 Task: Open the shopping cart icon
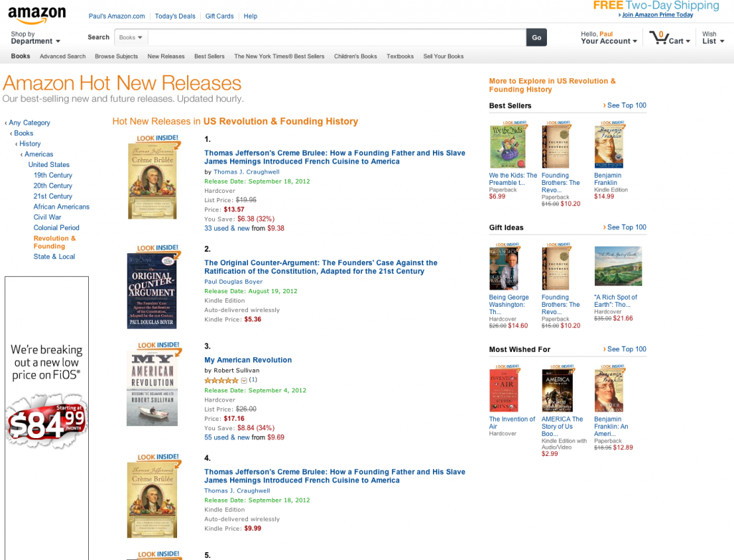tap(659, 37)
